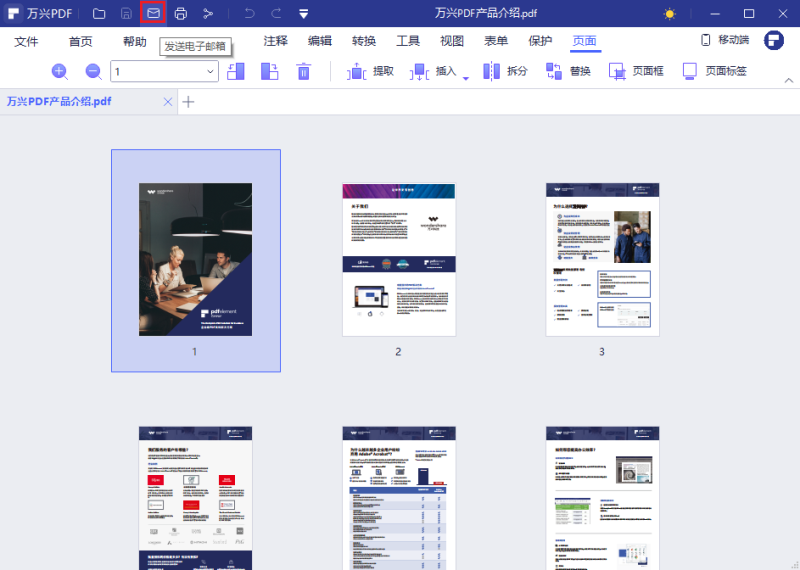
Task: Click the print icon in title bar
Action: click(180, 14)
